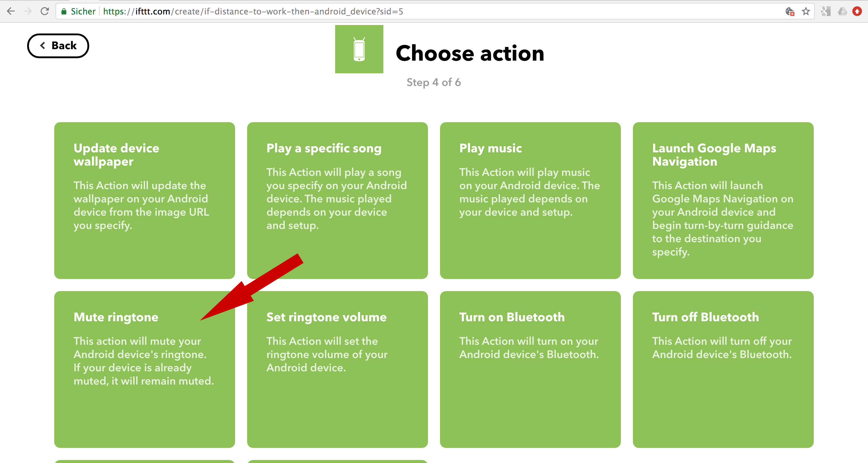This screenshot has height=463, width=868.
Task: Click the blocked cookies icon
Action: pyautogui.click(x=790, y=11)
